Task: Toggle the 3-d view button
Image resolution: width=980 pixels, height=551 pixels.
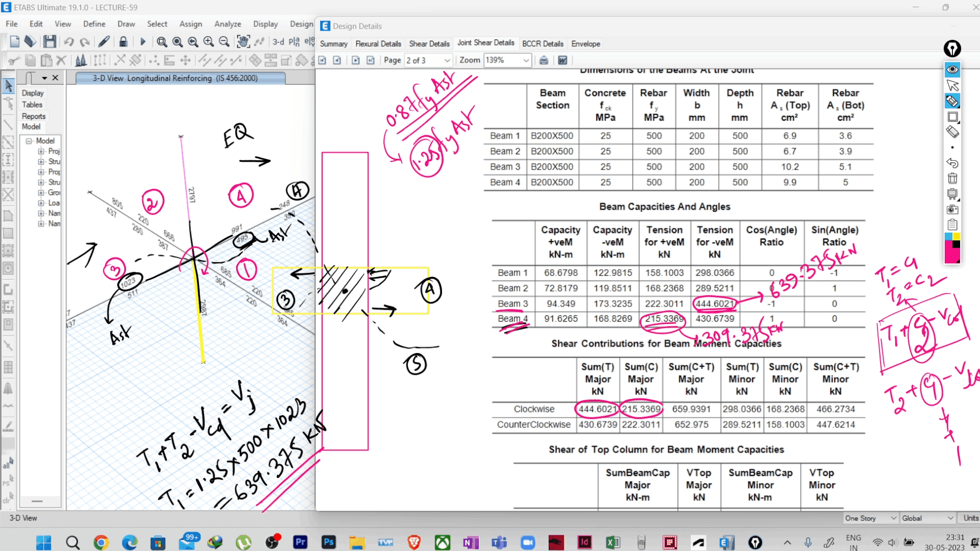Action: [x=278, y=42]
